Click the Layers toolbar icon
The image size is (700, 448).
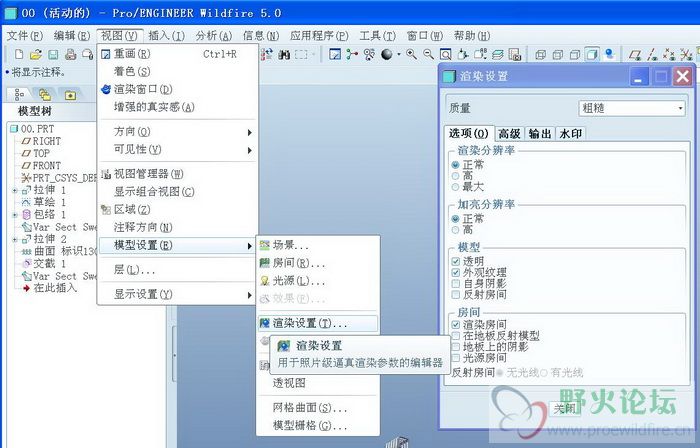[x=498, y=54]
